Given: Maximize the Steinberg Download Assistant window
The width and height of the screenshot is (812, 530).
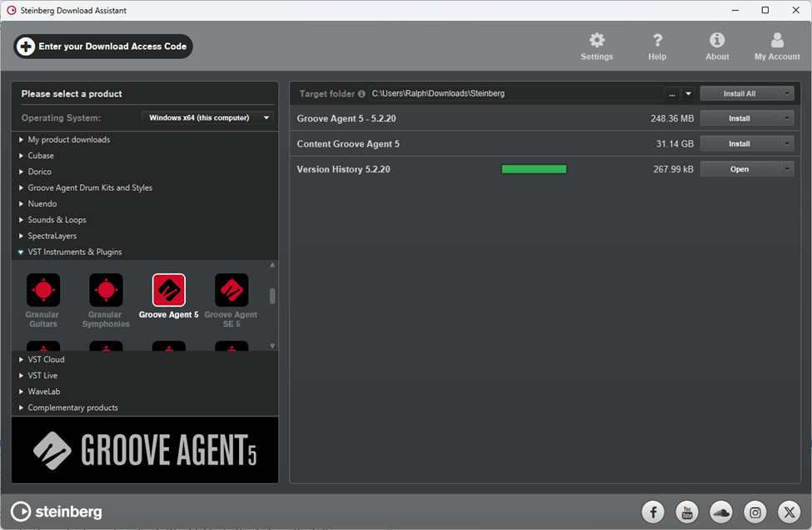Looking at the screenshot, I should [x=765, y=10].
